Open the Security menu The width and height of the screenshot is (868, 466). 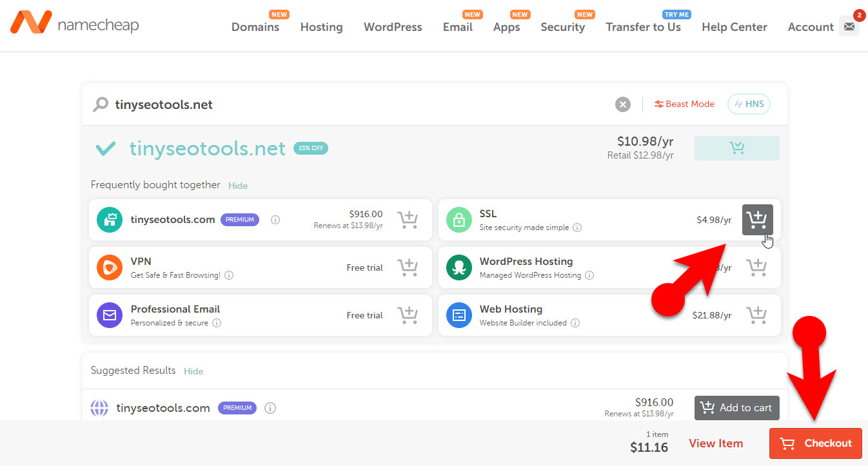pos(563,27)
